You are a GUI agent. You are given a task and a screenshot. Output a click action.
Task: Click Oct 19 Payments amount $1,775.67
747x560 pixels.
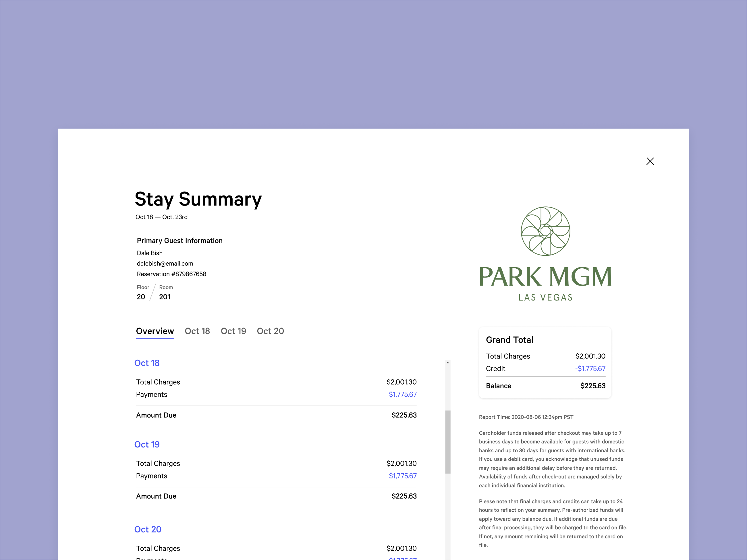[403, 476]
